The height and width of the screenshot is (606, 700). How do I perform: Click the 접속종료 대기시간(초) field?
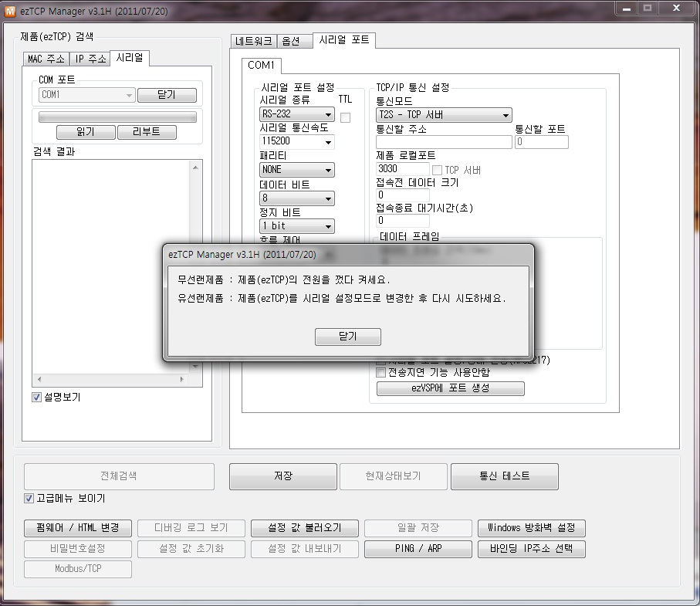[x=403, y=220]
